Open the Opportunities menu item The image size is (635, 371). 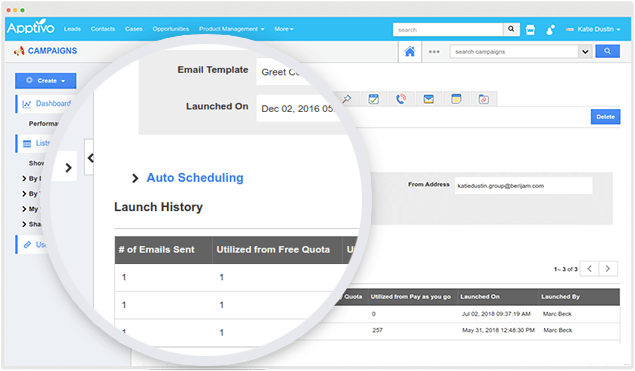coord(170,29)
